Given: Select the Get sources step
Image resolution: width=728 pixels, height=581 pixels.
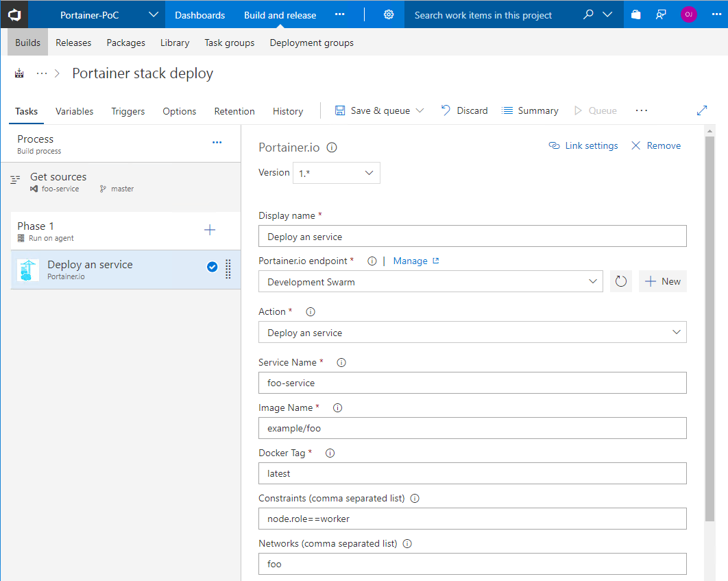Looking at the screenshot, I should point(121,182).
